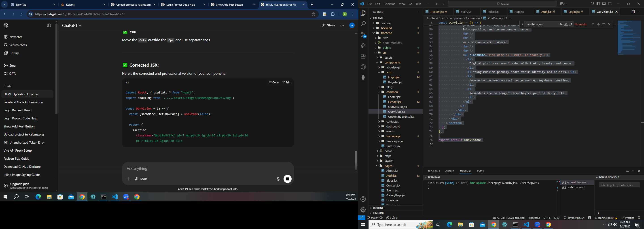
Task: Open the notifications bell in VS Code status bar
Action: pyautogui.click(x=639, y=218)
